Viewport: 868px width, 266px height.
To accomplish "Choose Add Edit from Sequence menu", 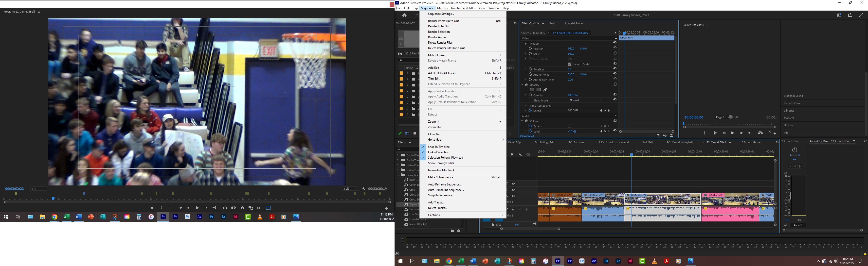I will [434, 68].
